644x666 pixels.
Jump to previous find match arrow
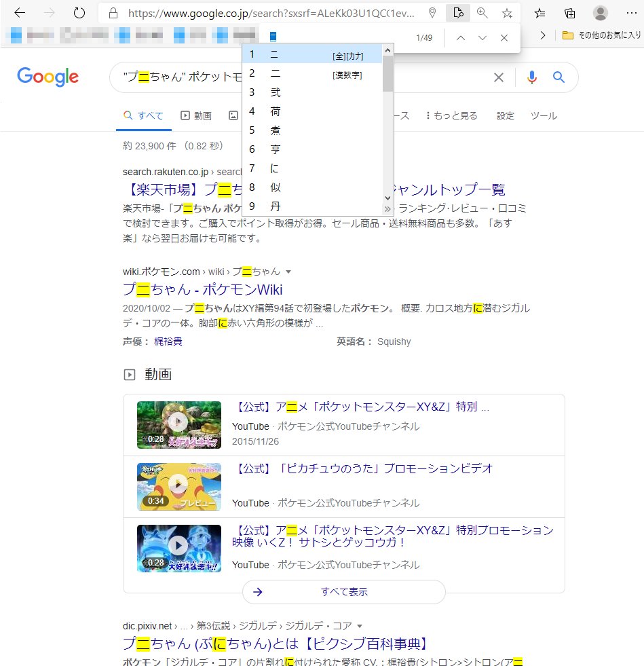pos(461,38)
